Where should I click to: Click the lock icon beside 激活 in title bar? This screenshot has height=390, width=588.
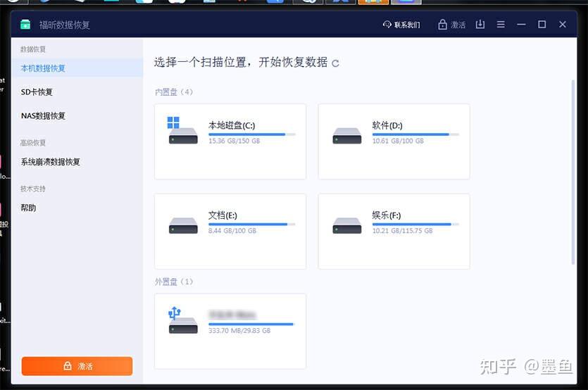[x=442, y=25]
